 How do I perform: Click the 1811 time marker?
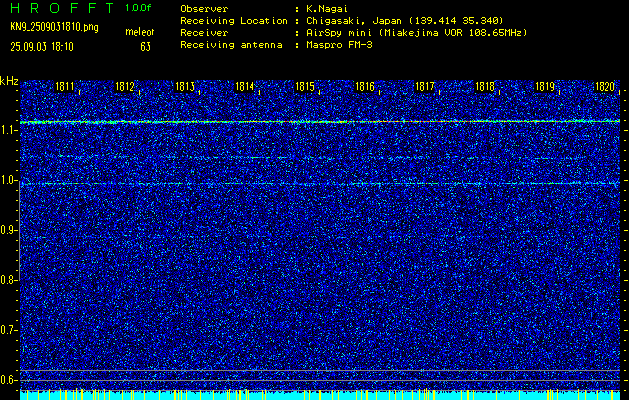[x=65, y=87]
